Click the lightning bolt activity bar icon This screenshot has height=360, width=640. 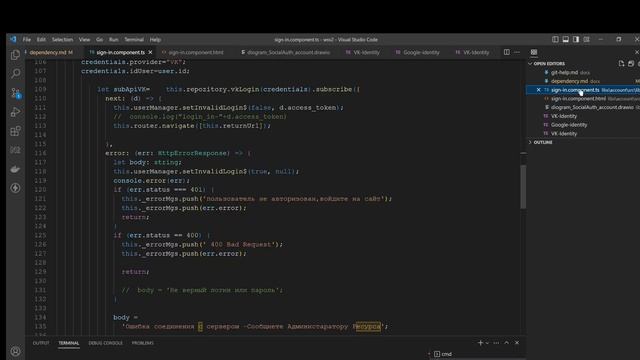15,188
